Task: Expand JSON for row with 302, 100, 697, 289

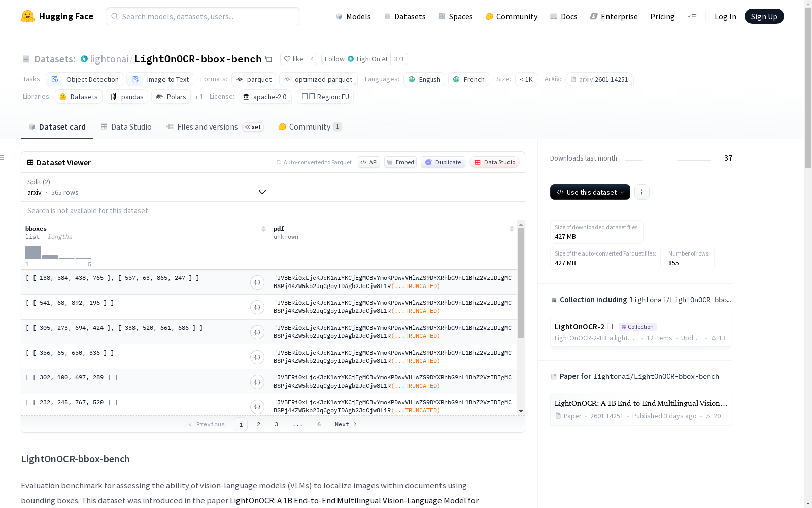Action: pos(257,382)
